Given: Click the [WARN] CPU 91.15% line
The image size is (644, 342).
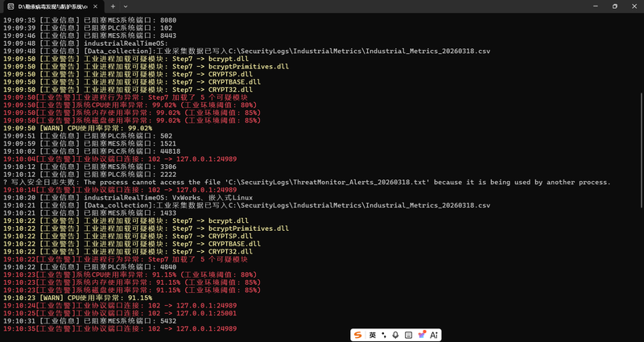Looking at the screenshot, I should point(77,298).
